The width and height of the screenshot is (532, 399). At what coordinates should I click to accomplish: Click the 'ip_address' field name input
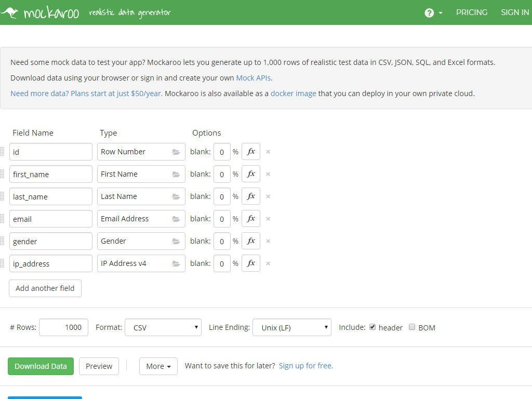click(51, 263)
